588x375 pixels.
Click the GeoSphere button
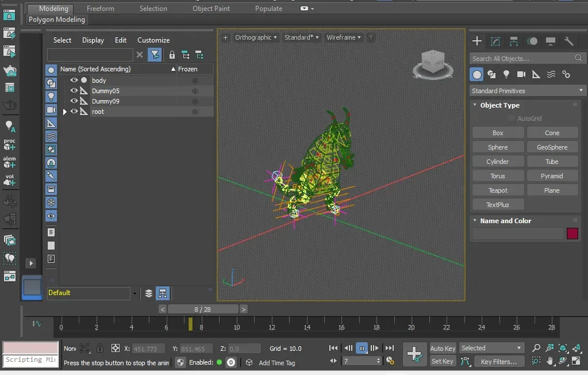tap(552, 147)
